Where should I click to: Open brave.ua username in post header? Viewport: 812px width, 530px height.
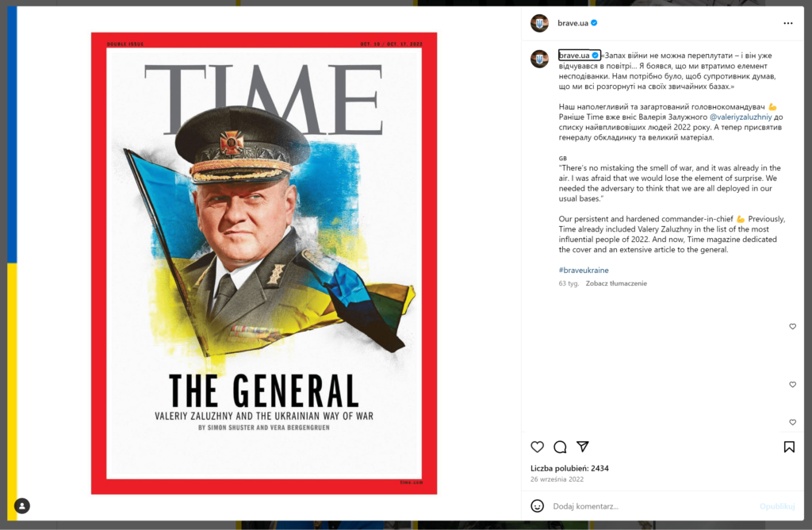pyautogui.click(x=573, y=23)
